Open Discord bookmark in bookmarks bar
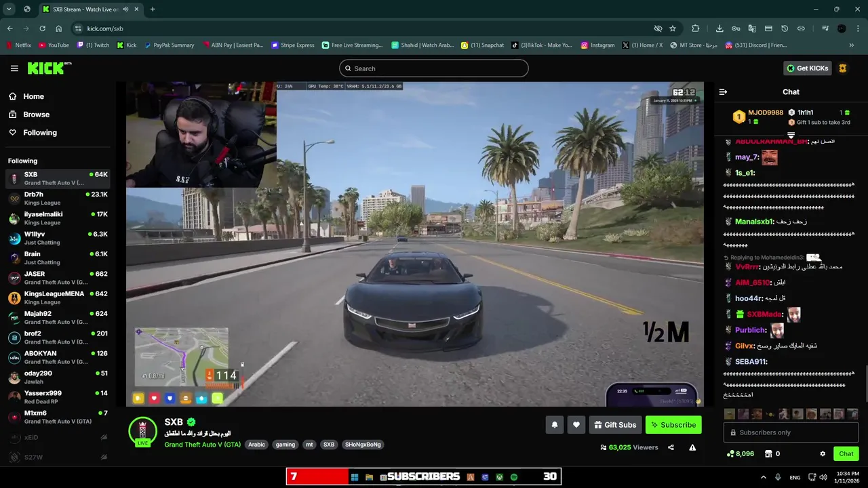This screenshot has height=488, width=868. [x=755, y=45]
